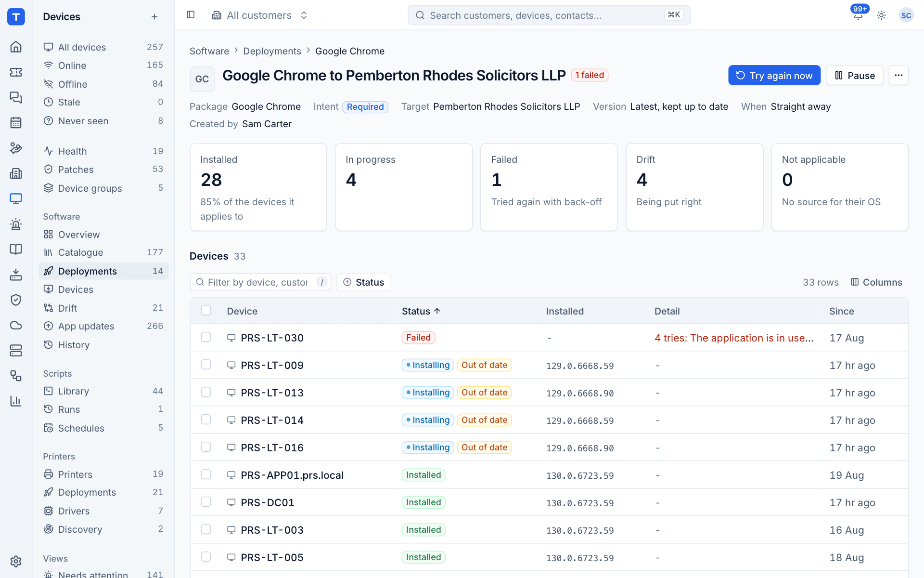
Task: Click the Failed summary card
Action: 549,187
